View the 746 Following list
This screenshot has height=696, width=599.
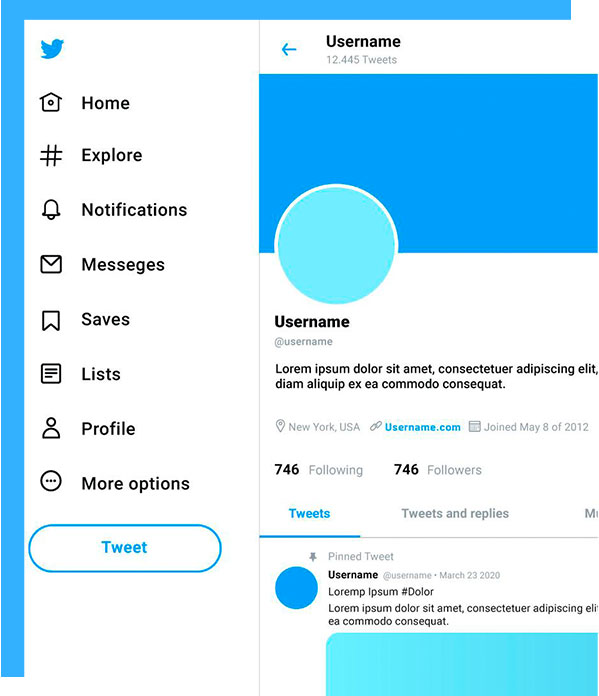pyautogui.click(x=319, y=470)
